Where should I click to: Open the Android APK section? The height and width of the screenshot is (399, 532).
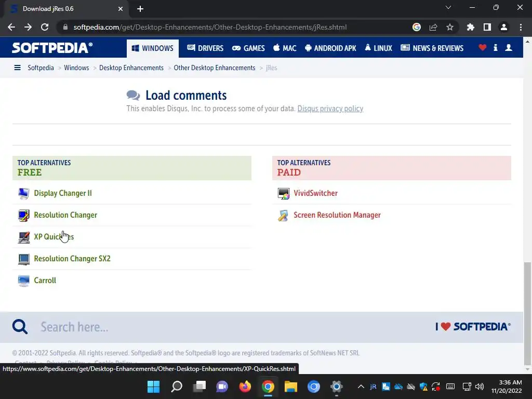330,48
